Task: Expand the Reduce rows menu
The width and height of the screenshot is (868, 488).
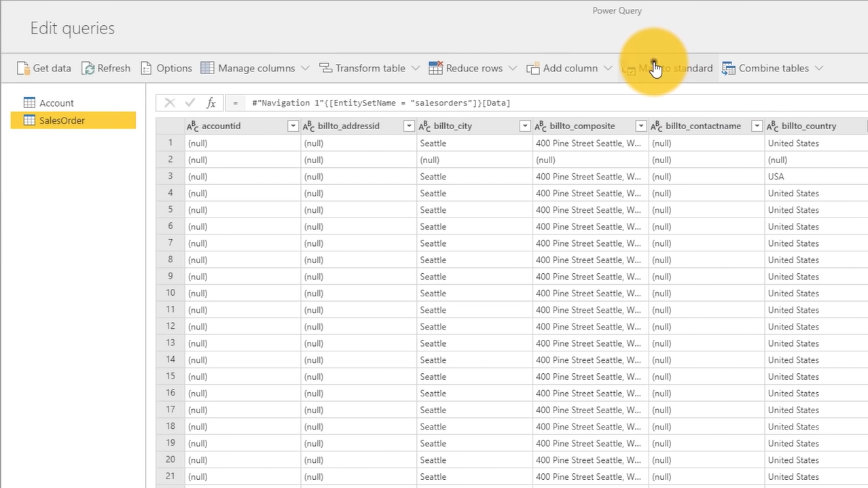Action: click(x=512, y=68)
